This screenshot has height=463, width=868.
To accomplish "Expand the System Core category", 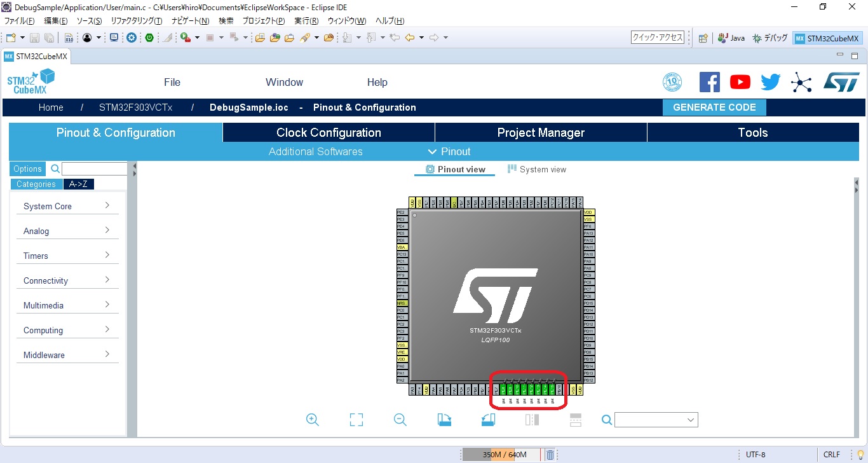I will click(x=67, y=206).
